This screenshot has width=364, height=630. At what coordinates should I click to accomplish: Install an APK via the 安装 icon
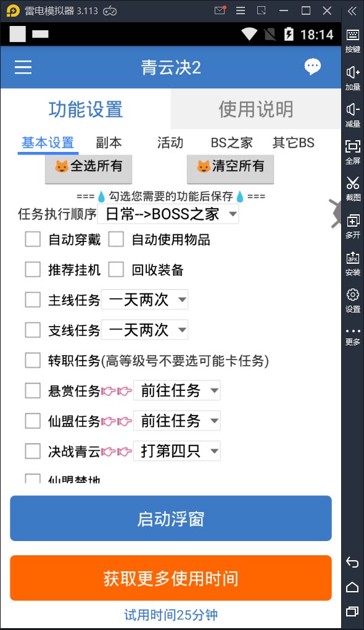click(353, 264)
